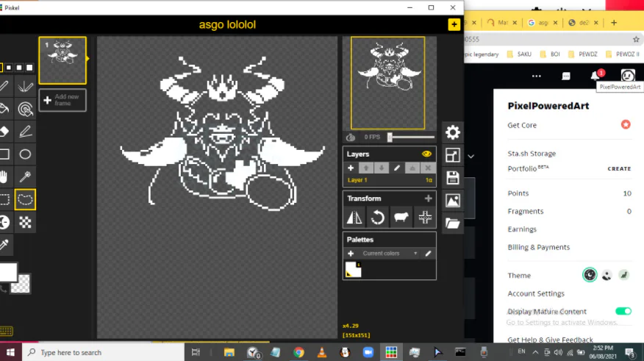Open Piskel settings gear
The image size is (644, 361).
coord(453,132)
